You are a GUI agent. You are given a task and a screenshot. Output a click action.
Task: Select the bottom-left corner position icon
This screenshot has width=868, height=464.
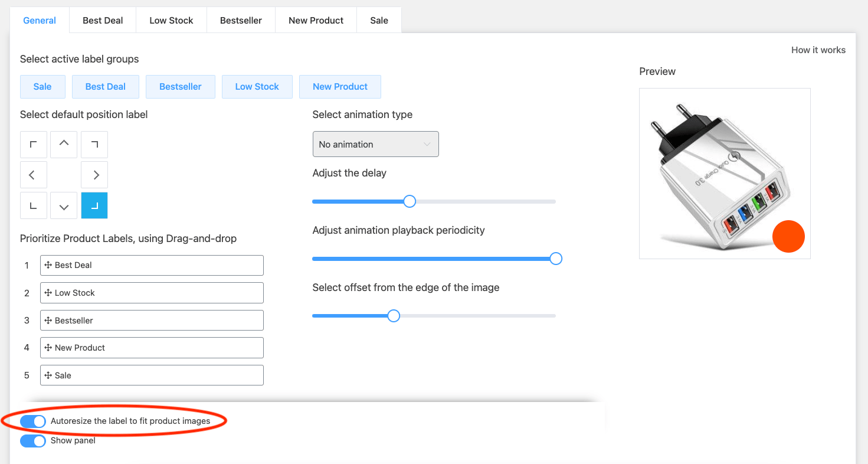(33, 205)
